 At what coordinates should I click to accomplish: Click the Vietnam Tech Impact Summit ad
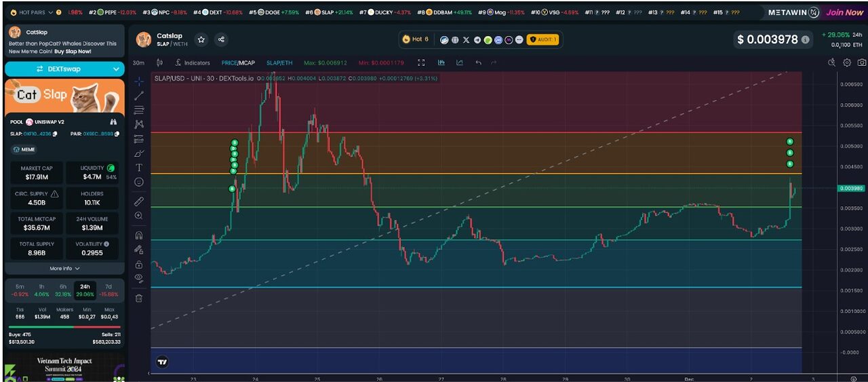(64, 367)
